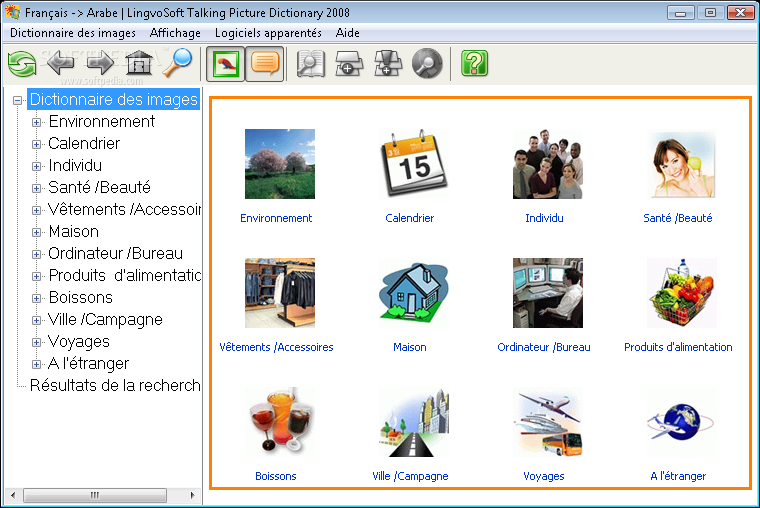Expand the Maison tree node

[x=36, y=232]
